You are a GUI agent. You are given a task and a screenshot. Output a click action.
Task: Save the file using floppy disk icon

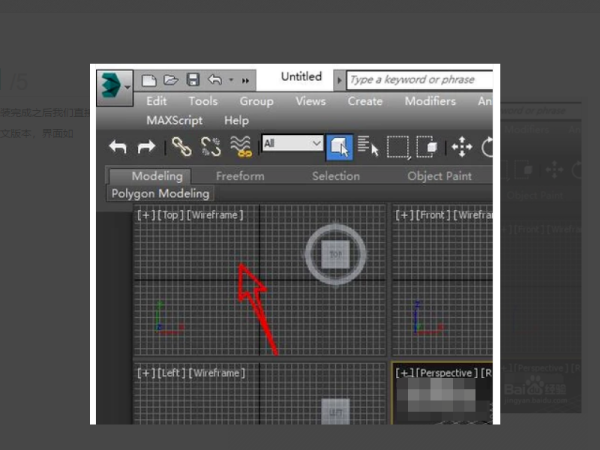click(x=193, y=80)
